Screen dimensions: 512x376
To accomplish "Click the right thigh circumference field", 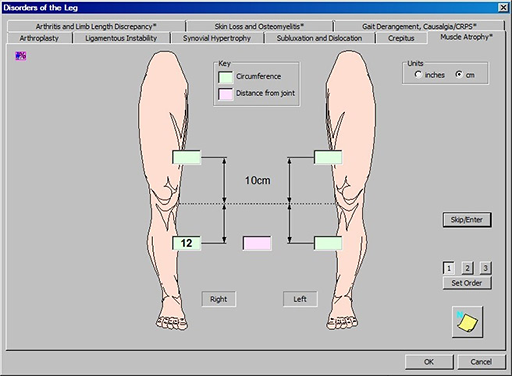I will click(x=186, y=157).
